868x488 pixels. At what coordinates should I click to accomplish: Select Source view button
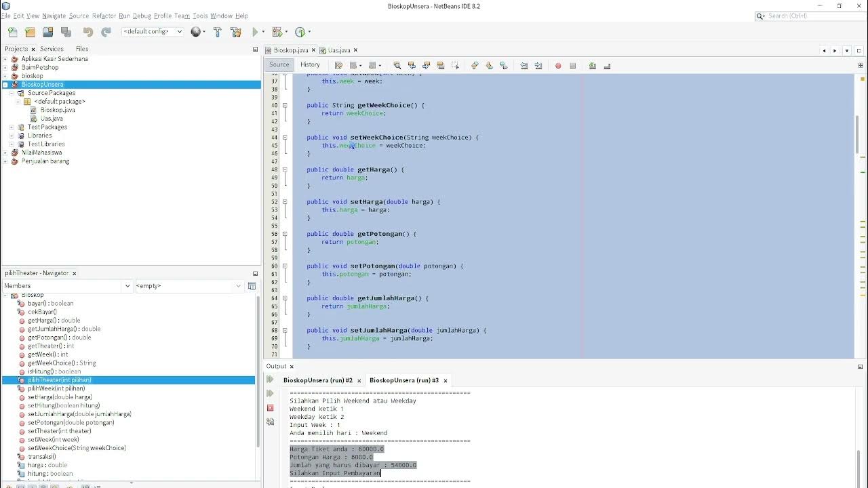[279, 65]
